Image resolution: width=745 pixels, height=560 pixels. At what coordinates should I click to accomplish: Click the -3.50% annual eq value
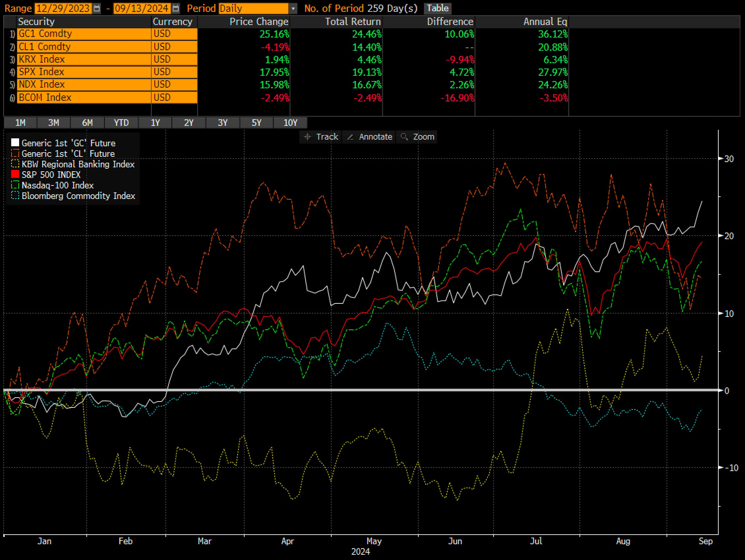coord(554,98)
